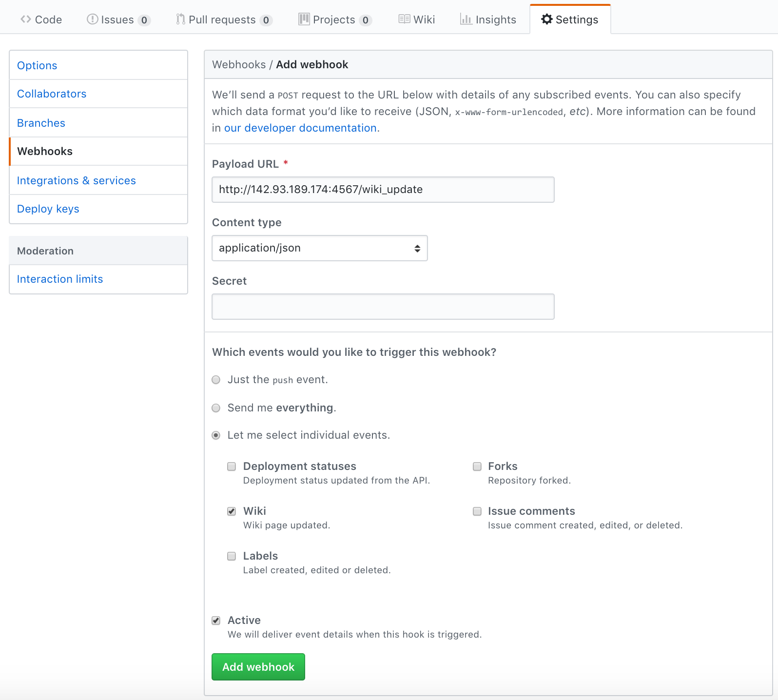
Task: Click the Content type dropdown arrows
Action: pyautogui.click(x=417, y=248)
